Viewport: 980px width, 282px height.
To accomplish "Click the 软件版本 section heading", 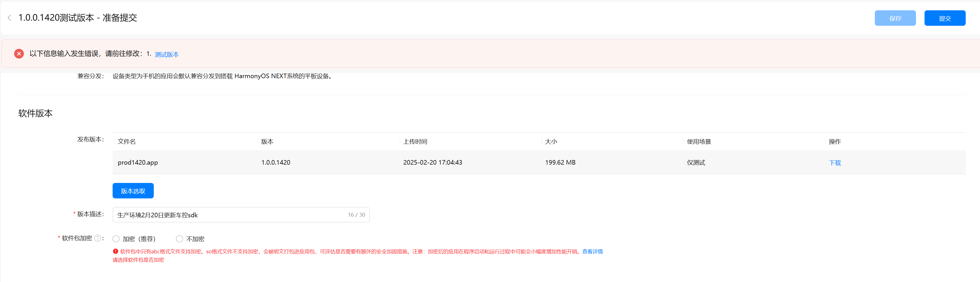I will (35, 113).
